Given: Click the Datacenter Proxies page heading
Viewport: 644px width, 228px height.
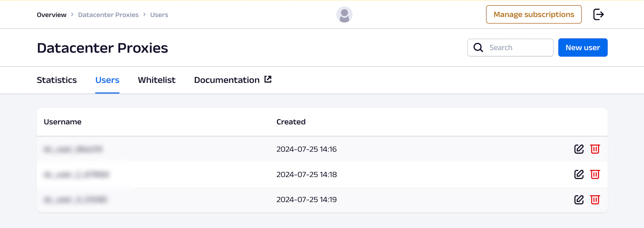Looking at the screenshot, I should [x=102, y=48].
